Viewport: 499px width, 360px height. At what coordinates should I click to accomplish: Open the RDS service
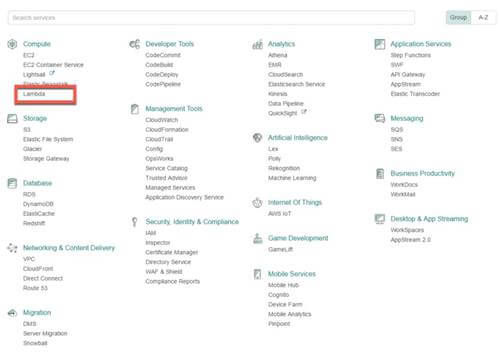(x=29, y=194)
